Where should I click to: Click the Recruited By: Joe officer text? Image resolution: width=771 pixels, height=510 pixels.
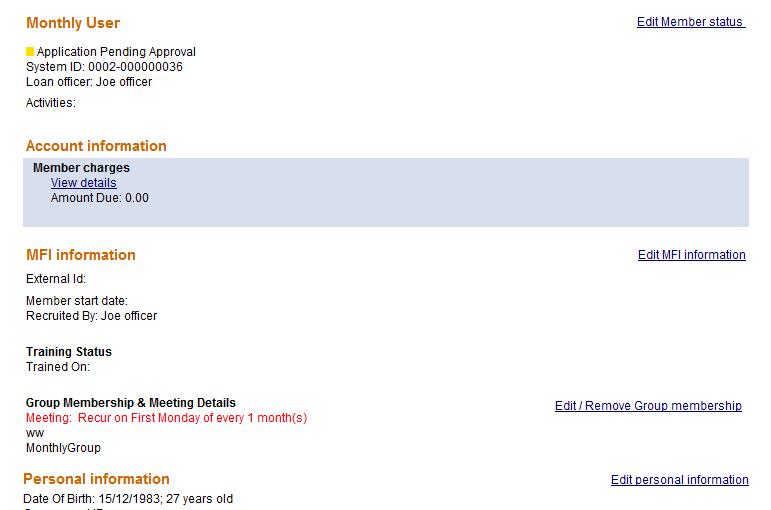[91, 316]
